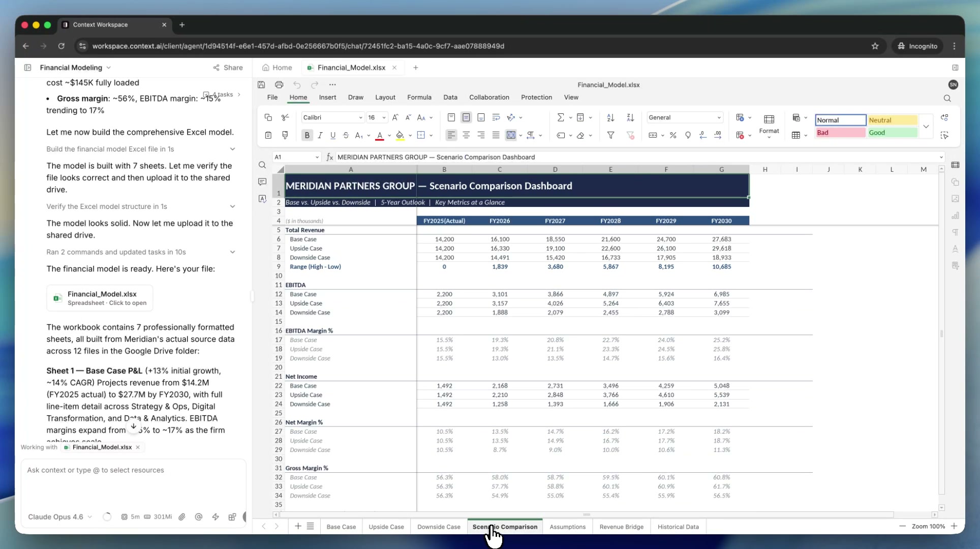Click the Increase Decimal icon

pyautogui.click(x=718, y=135)
